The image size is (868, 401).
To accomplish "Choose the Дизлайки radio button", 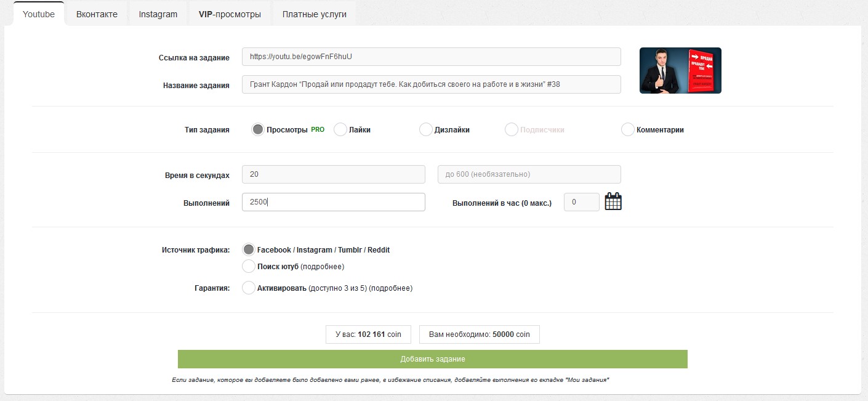I will tap(425, 130).
